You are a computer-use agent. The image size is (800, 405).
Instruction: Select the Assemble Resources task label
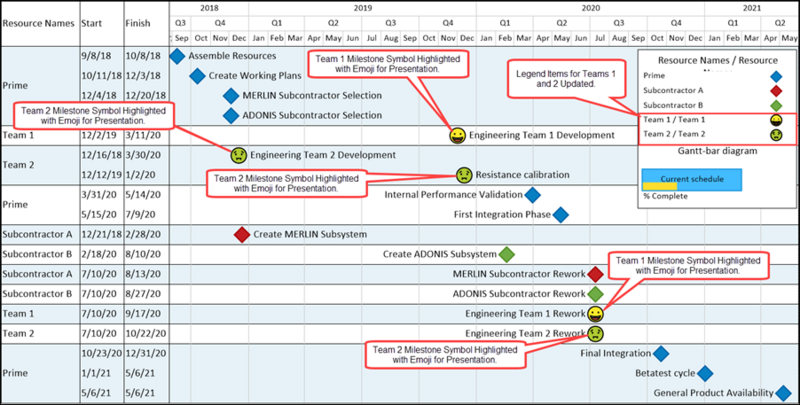pos(232,56)
